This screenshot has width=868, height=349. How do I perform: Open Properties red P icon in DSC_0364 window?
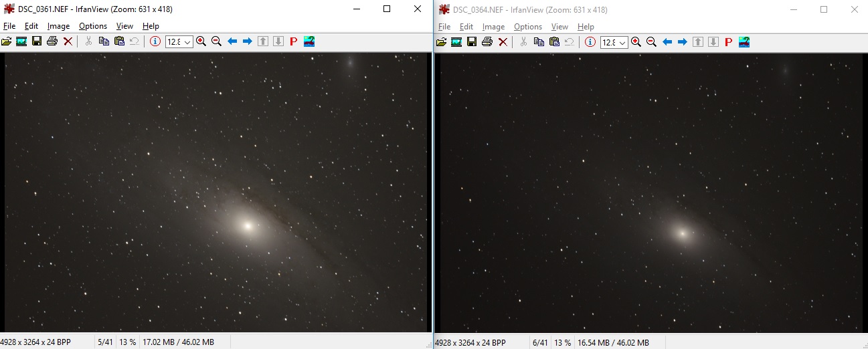(729, 41)
